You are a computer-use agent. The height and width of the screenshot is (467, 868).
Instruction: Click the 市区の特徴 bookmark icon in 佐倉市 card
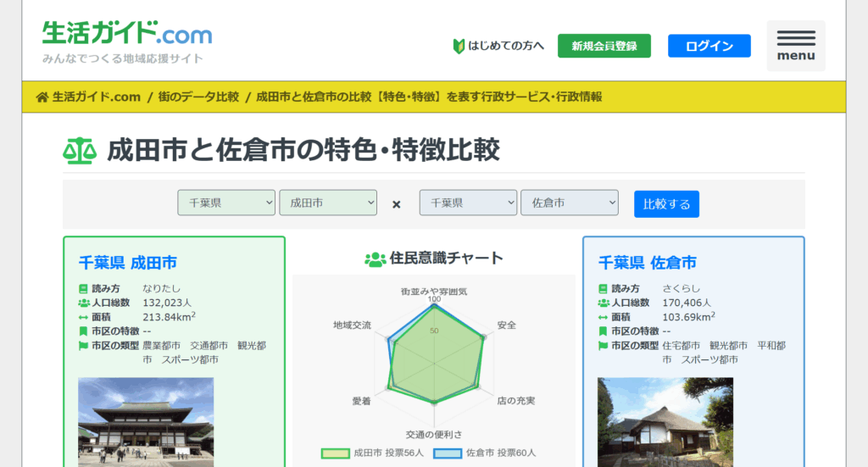tap(603, 331)
